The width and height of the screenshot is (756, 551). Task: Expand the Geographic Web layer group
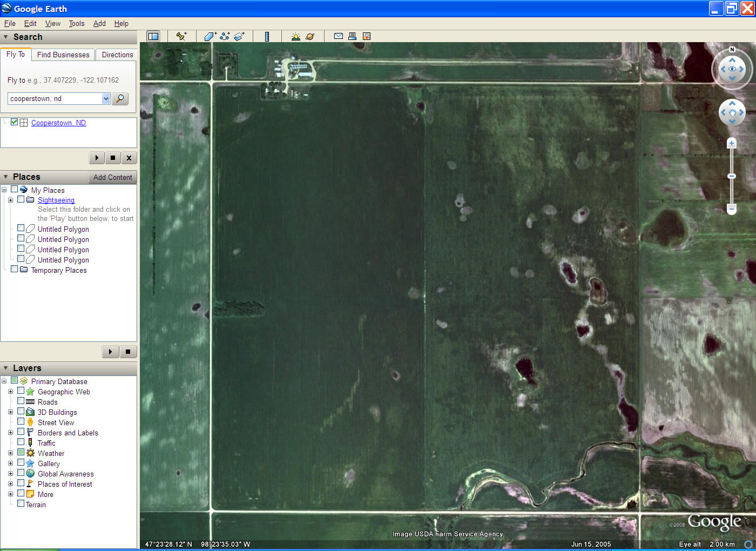point(10,391)
